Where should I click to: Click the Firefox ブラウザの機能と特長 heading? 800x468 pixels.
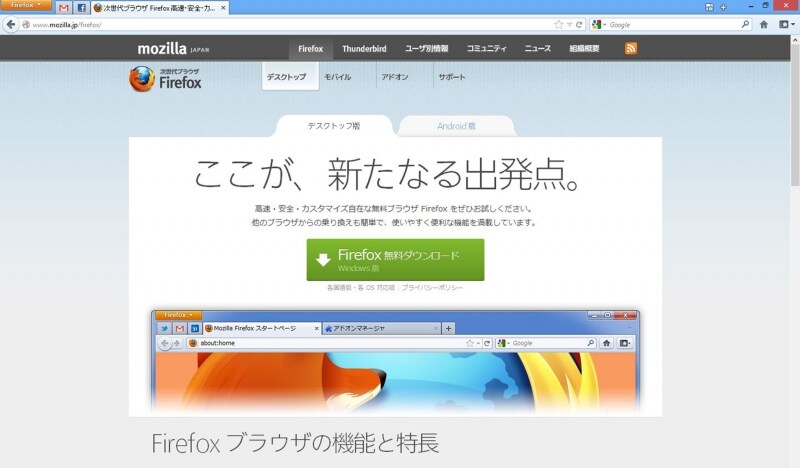(295, 443)
